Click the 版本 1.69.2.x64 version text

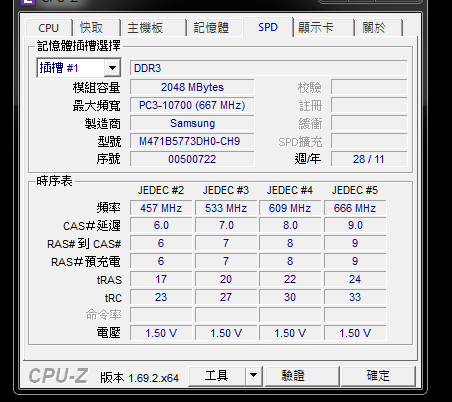140,378
